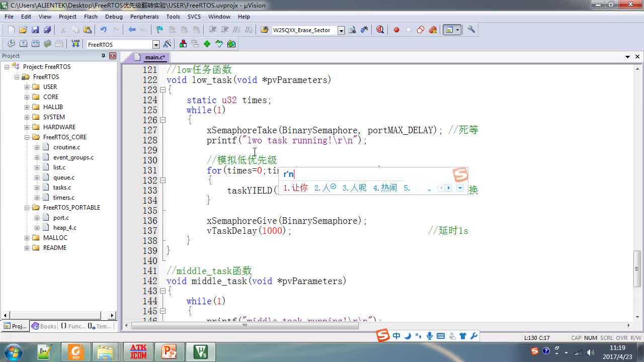
Task: Open the Project menu
Action: point(67,17)
